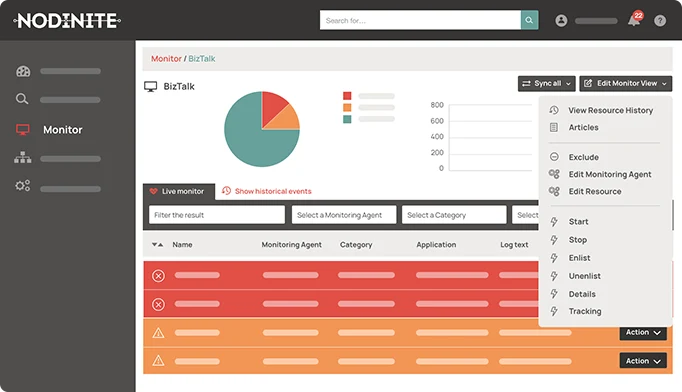The width and height of the screenshot is (682, 392).
Task: Click the orange slice of pie chart
Action: (x=287, y=120)
